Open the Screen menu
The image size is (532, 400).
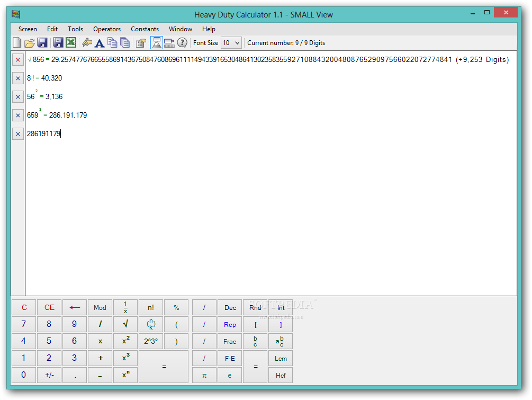(28, 29)
